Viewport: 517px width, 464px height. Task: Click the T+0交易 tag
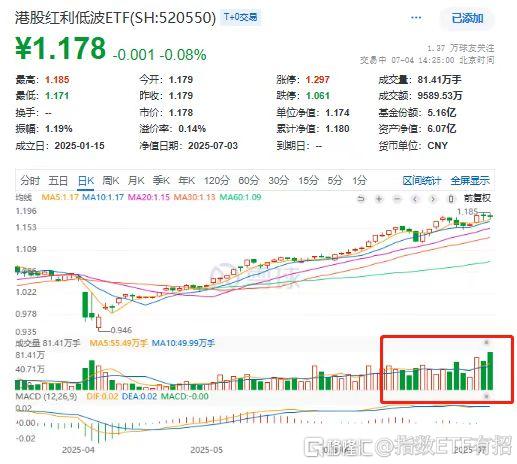coord(240,17)
